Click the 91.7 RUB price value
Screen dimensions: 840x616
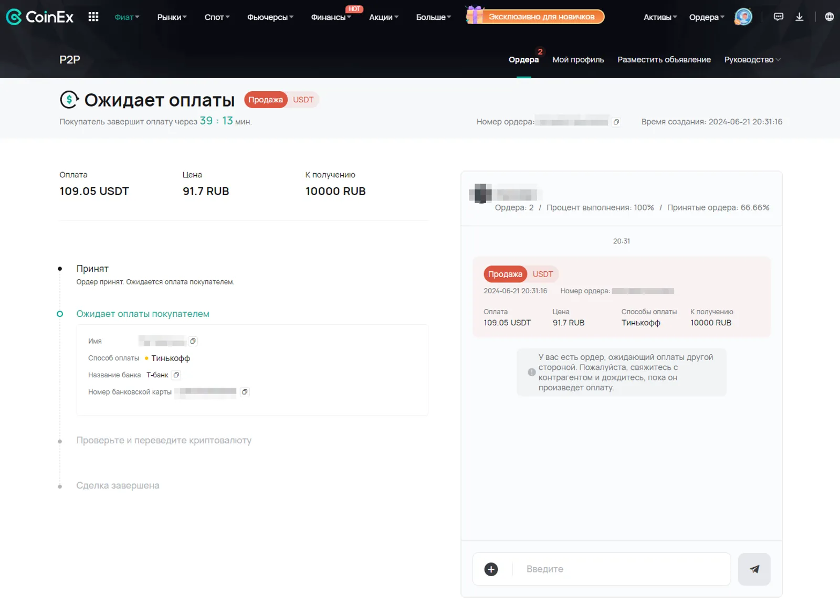click(x=206, y=191)
